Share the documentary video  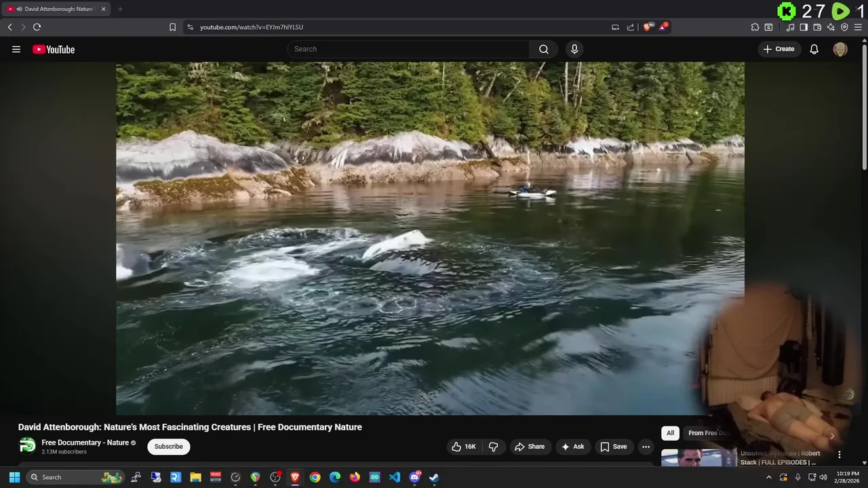tap(530, 447)
